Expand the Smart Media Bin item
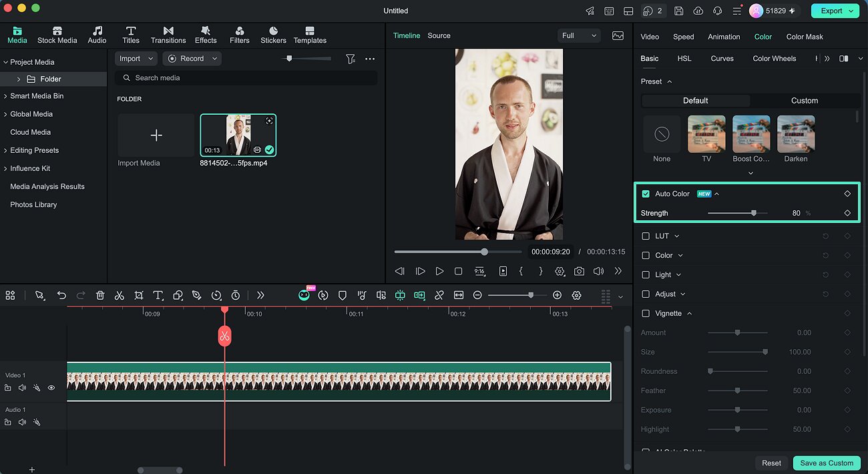Image resolution: width=868 pixels, height=474 pixels. coord(5,96)
